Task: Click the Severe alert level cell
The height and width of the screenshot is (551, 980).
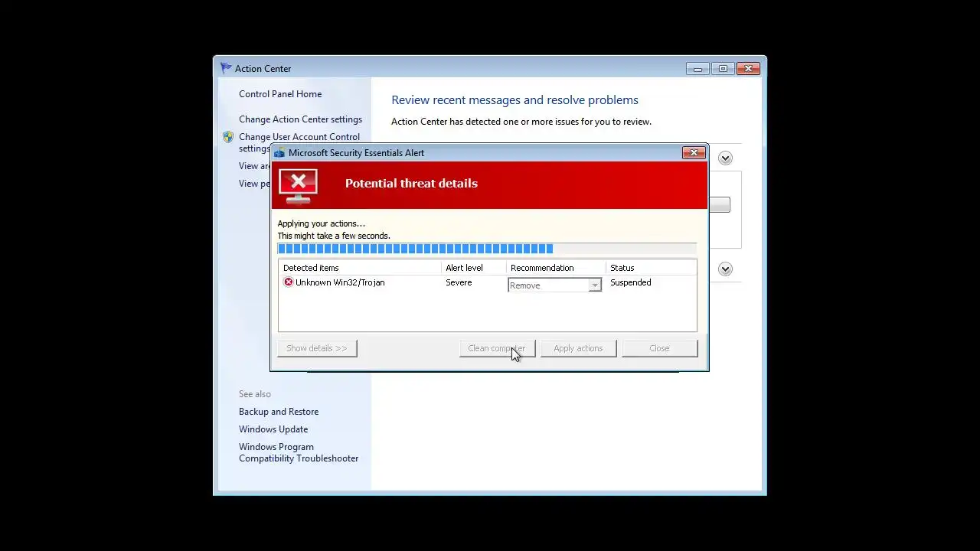Action: tap(459, 282)
